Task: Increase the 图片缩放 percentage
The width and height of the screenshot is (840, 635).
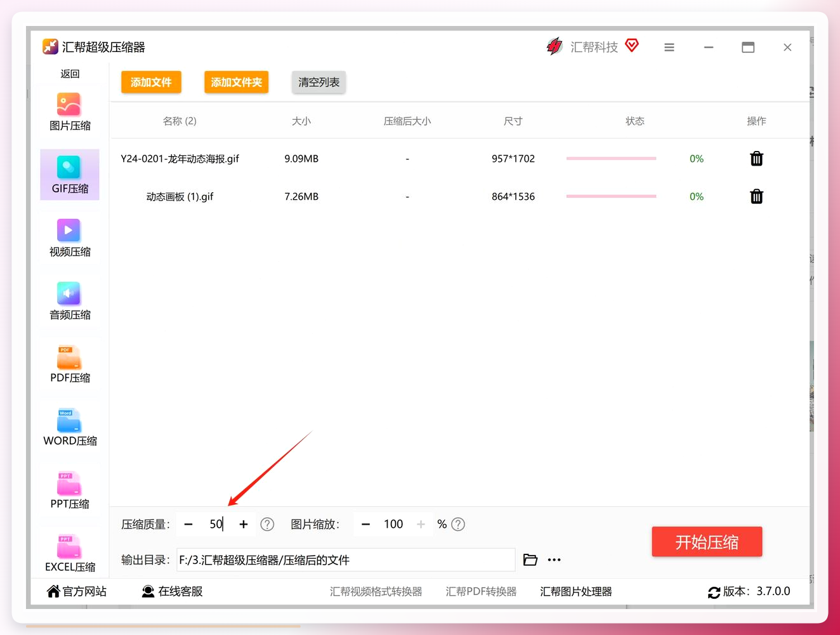Action: [x=421, y=524]
